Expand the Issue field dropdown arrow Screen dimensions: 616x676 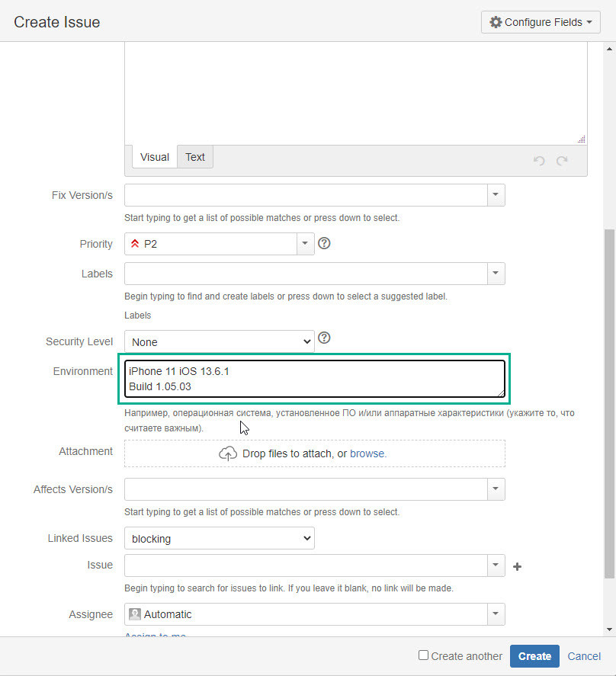pos(496,565)
